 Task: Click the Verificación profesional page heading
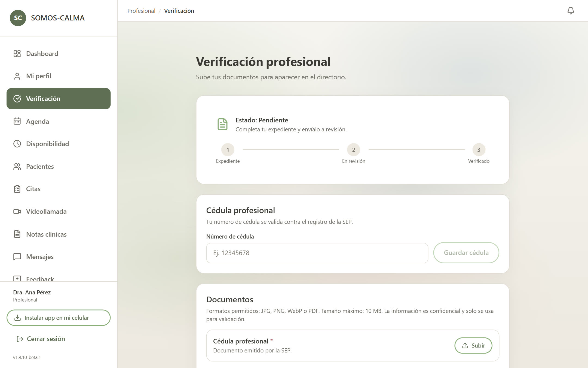tap(263, 62)
